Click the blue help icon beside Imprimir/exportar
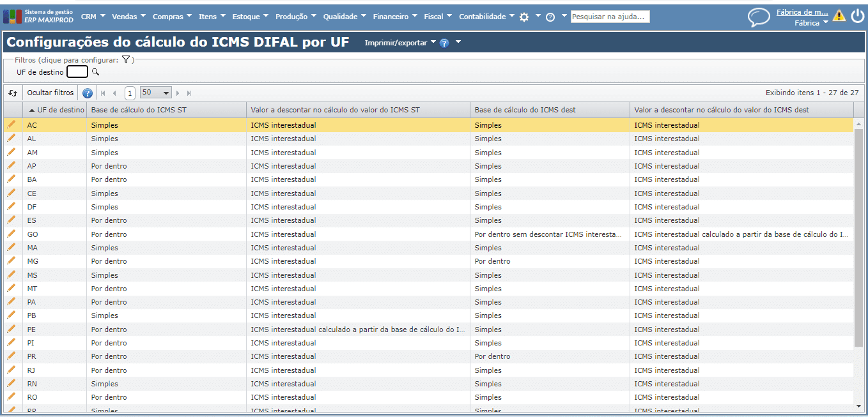 coord(444,43)
